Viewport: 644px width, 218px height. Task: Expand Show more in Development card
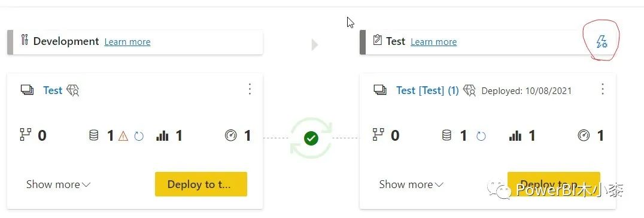58,184
